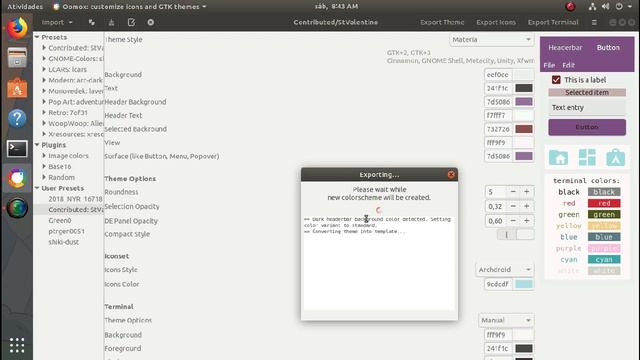Close the Exporting dialog
Screen dimensions: 640x360
pos(451,175)
